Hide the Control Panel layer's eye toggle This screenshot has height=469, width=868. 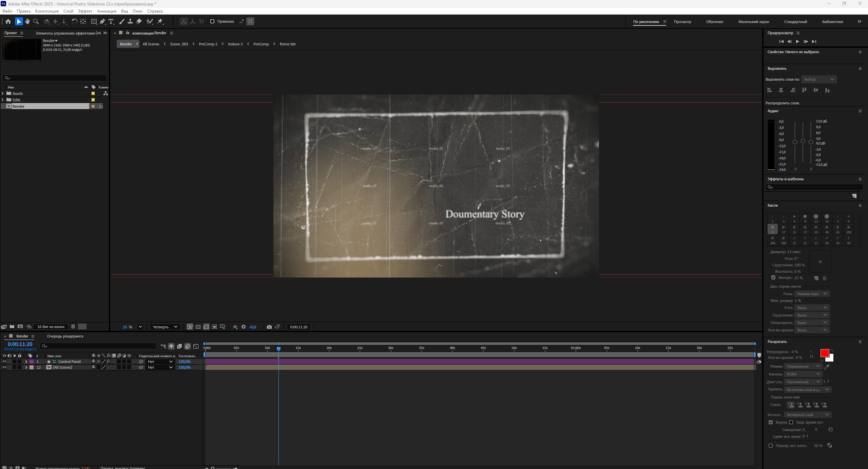point(4,362)
